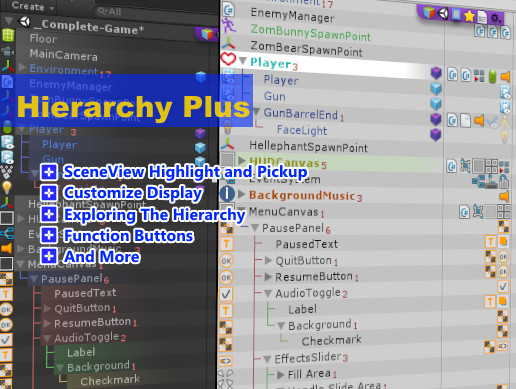
Task: Select Label in the light hierarchy
Action: [302, 309]
